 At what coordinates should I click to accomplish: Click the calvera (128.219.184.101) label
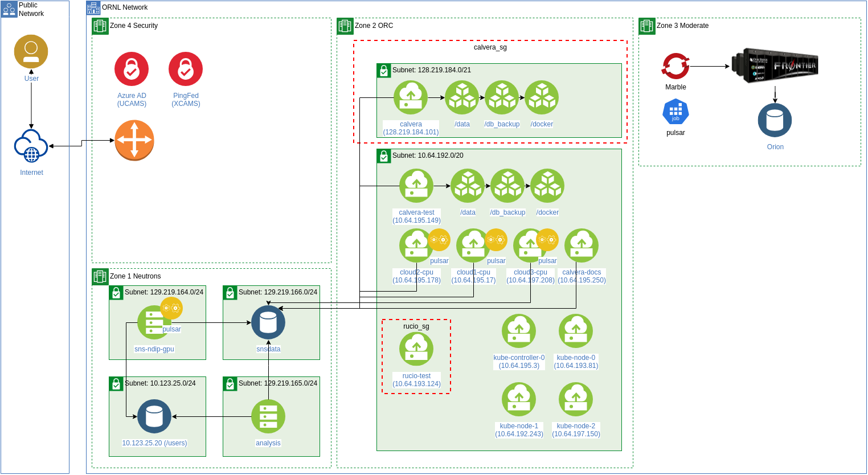(411, 128)
